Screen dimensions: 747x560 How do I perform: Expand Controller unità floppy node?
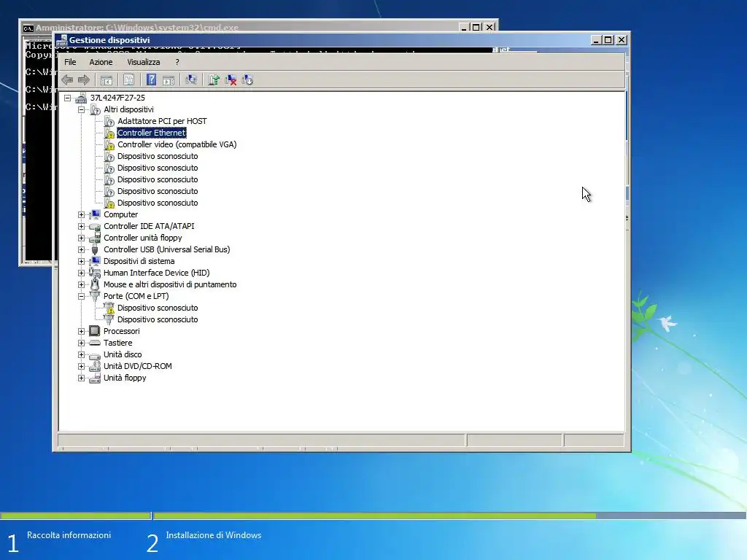(x=82, y=238)
